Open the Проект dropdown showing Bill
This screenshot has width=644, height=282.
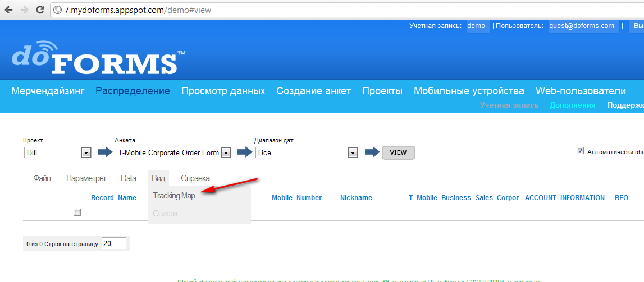pos(57,152)
